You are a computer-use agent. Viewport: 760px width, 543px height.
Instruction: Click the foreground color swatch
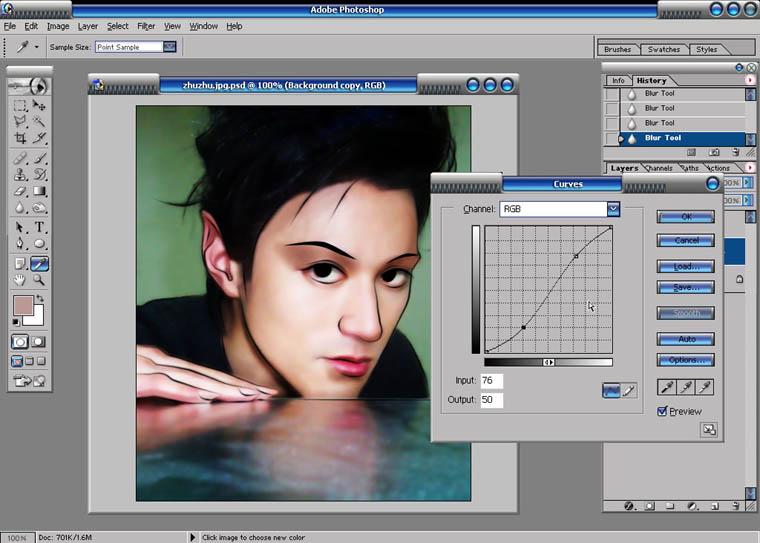click(22, 305)
